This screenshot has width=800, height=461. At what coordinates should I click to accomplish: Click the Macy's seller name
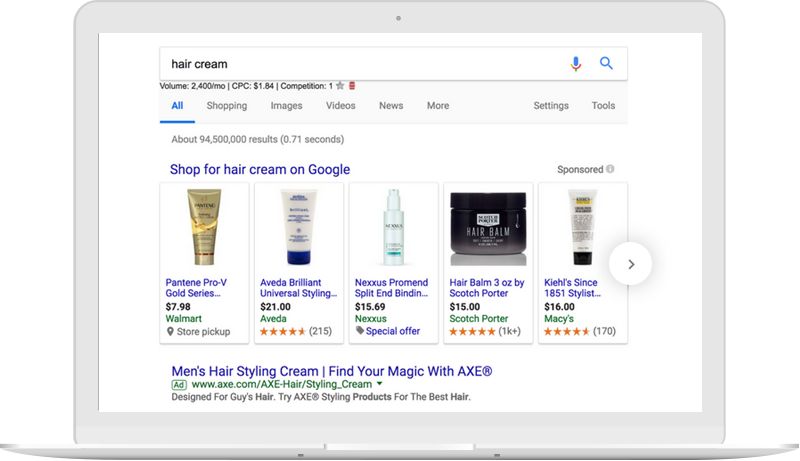click(x=559, y=319)
